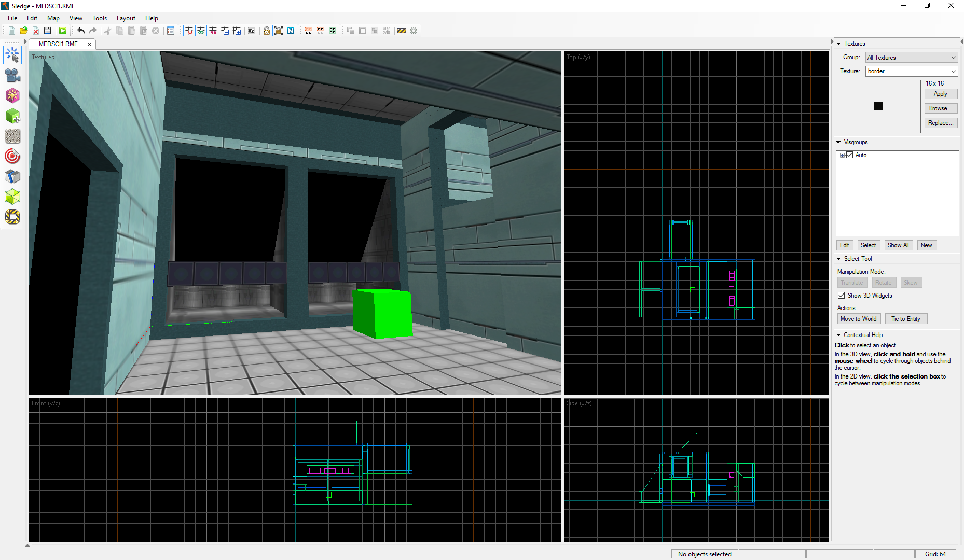The height and width of the screenshot is (560, 964).
Task: Close the map with red X icon
Action: pos(36,31)
